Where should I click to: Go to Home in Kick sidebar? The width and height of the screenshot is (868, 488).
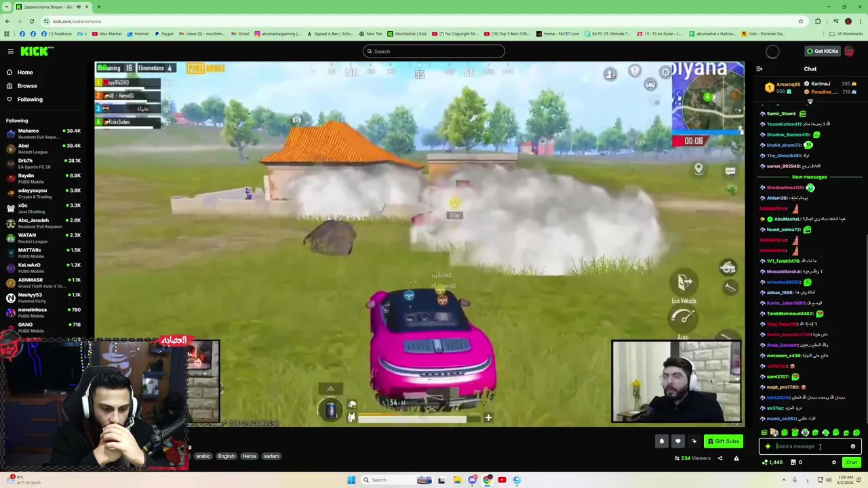click(x=25, y=73)
